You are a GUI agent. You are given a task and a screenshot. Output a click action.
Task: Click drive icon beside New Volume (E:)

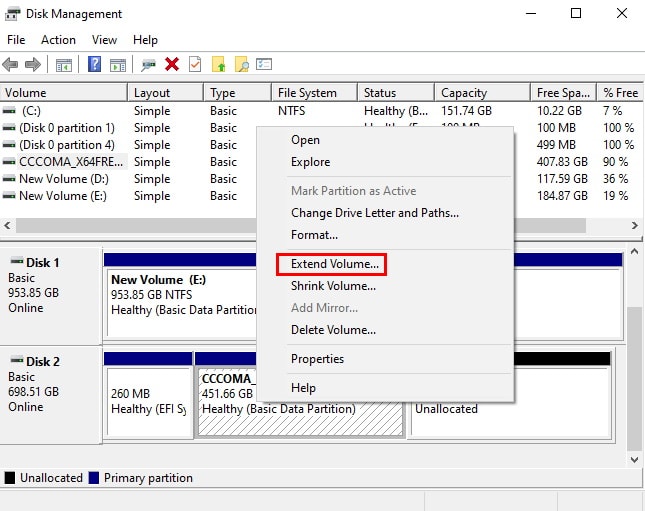click(9, 196)
